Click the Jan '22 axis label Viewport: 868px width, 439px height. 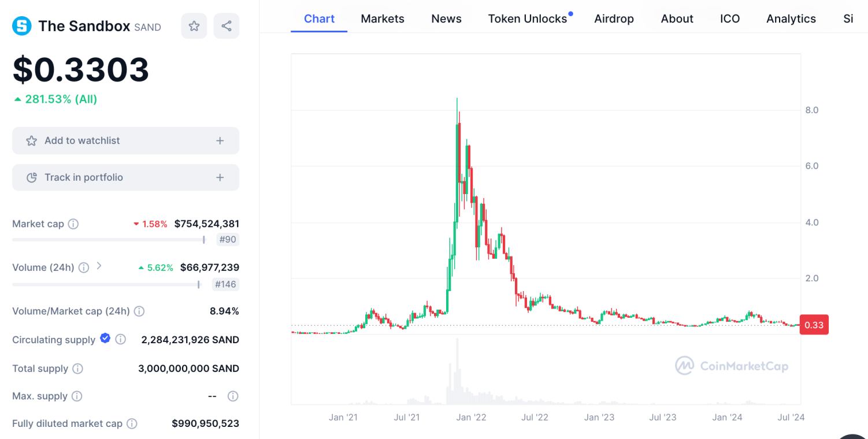pyautogui.click(x=472, y=417)
